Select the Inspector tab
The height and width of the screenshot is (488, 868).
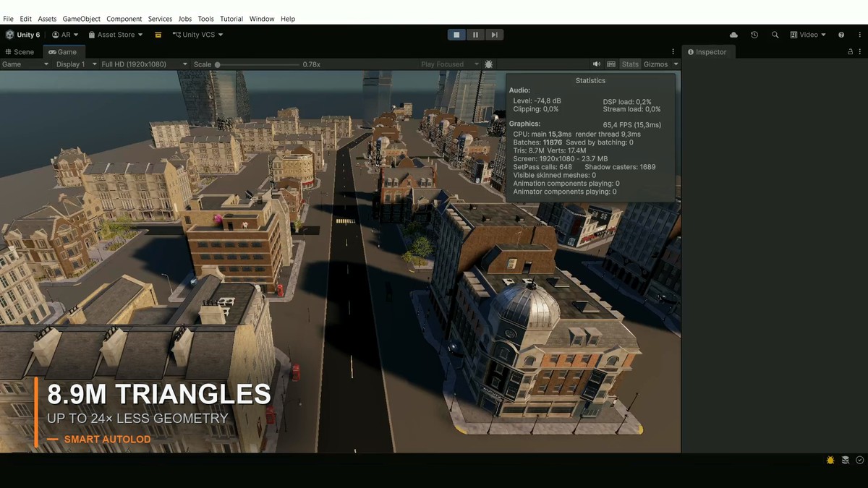click(x=707, y=52)
